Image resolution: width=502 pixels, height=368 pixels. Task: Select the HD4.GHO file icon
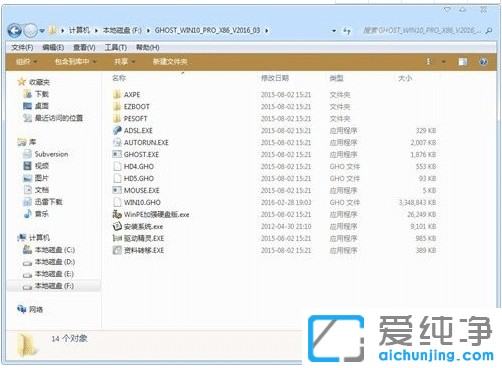click(x=117, y=166)
